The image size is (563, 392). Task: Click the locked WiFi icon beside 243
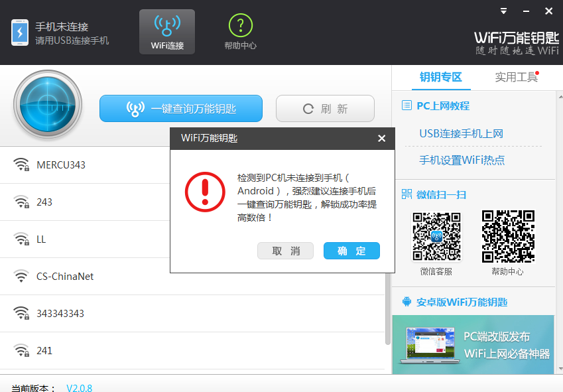pos(21,202)
